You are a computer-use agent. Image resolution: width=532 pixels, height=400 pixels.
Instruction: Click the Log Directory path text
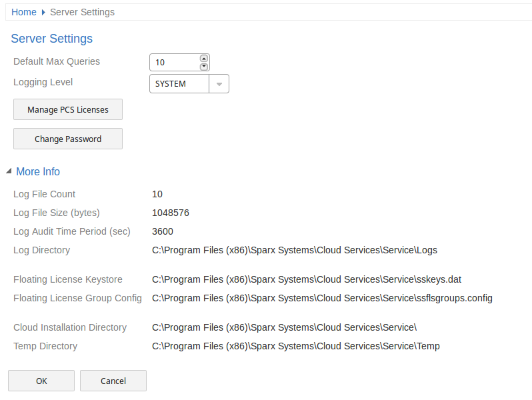point(294,251)
